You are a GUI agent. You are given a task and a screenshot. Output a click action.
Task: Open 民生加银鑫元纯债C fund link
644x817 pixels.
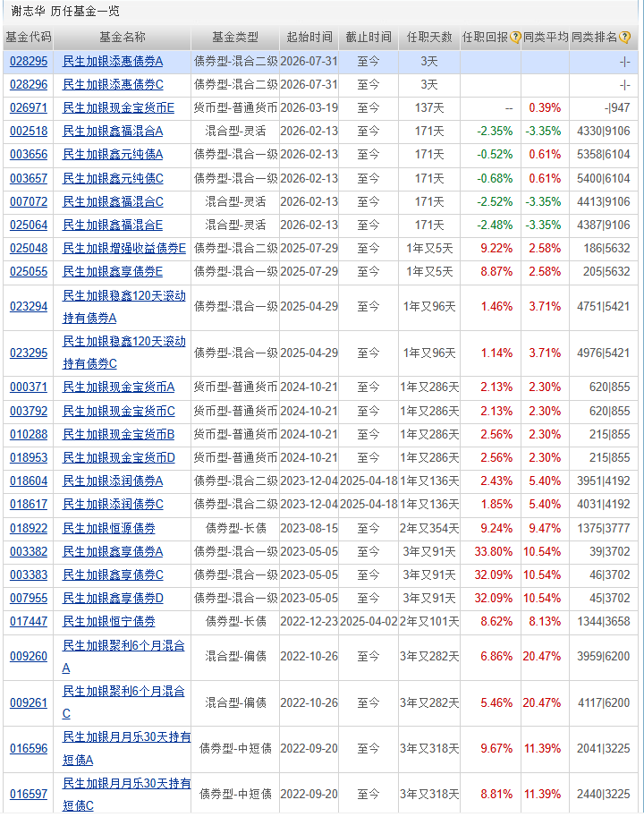click(x=113, y=178)
